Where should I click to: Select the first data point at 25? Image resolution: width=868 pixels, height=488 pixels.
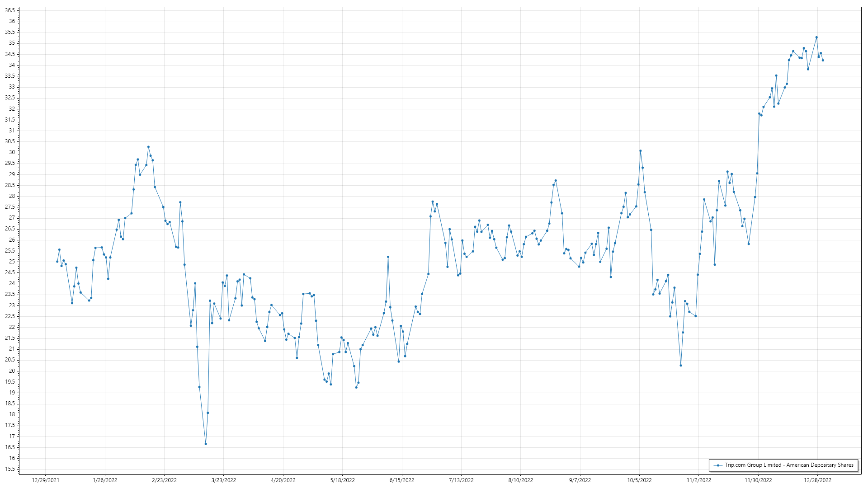(57, 262)
